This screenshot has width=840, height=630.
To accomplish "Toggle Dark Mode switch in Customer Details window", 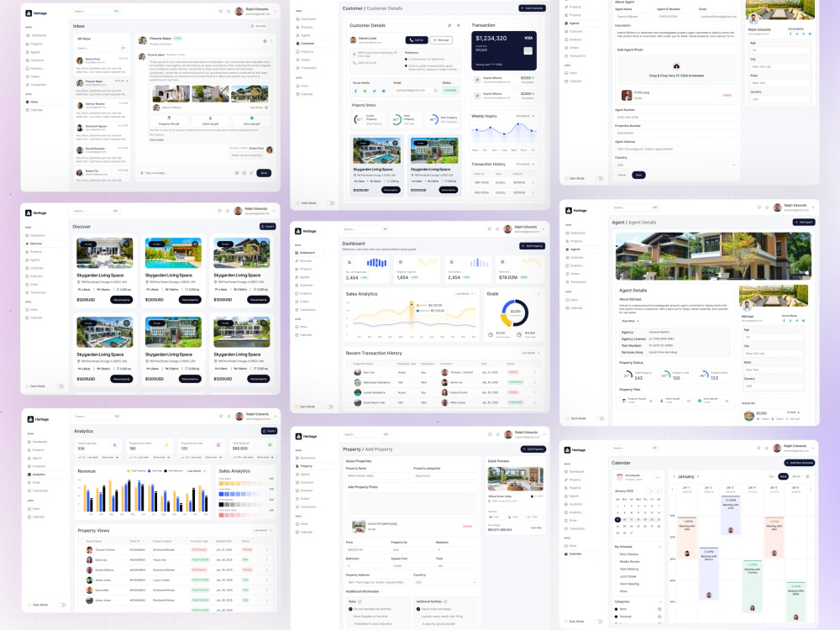I will click(x=330, y=203).
